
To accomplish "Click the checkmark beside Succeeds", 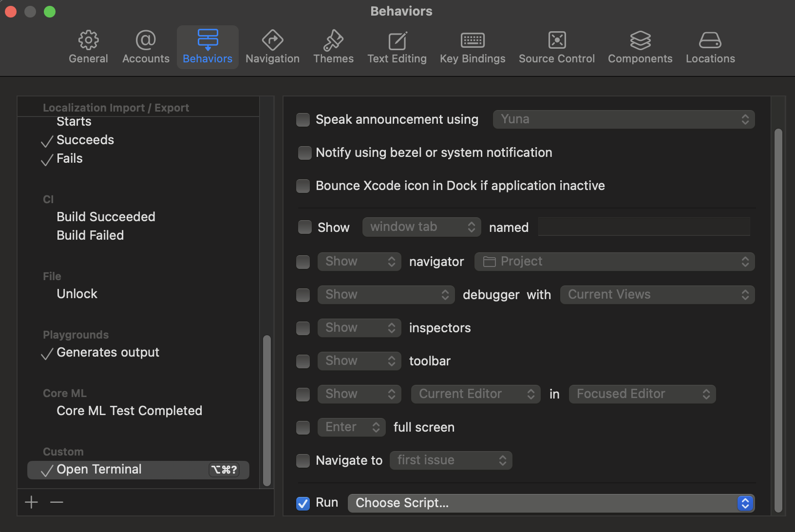I will click(47, 141).
